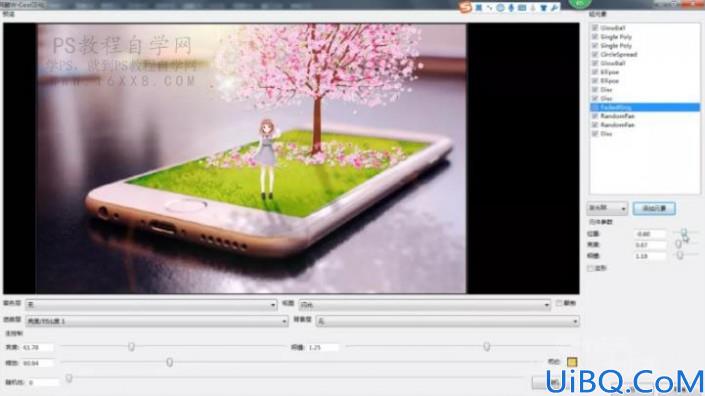
Task: Open the element type dropdown beside the add button
Action: click(x=607, y=209)
